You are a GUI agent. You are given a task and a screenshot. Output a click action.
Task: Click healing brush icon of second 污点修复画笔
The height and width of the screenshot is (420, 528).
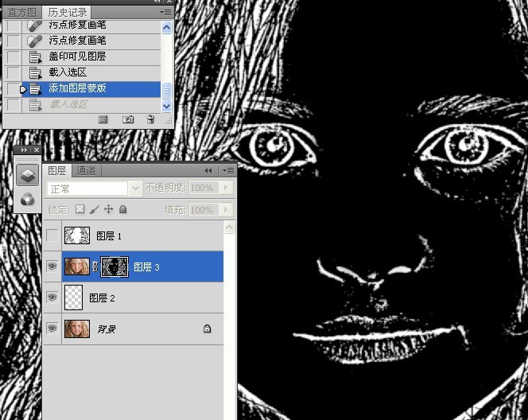click(34, 41)
